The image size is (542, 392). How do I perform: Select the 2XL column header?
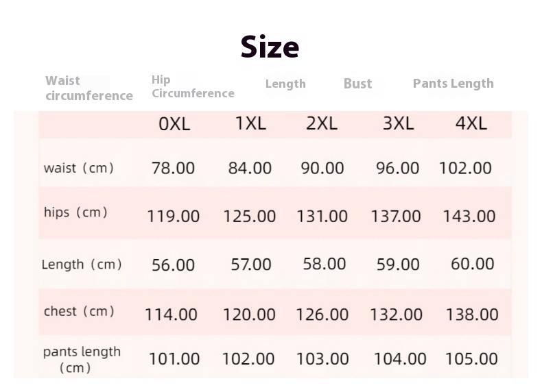[322, 123]
